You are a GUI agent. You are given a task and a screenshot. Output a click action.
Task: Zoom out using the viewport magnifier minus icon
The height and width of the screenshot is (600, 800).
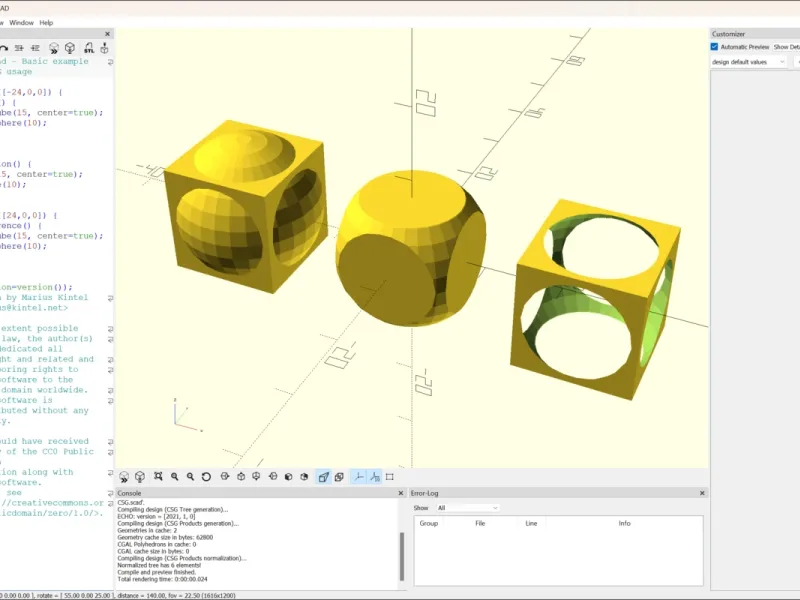coord(190,477)
